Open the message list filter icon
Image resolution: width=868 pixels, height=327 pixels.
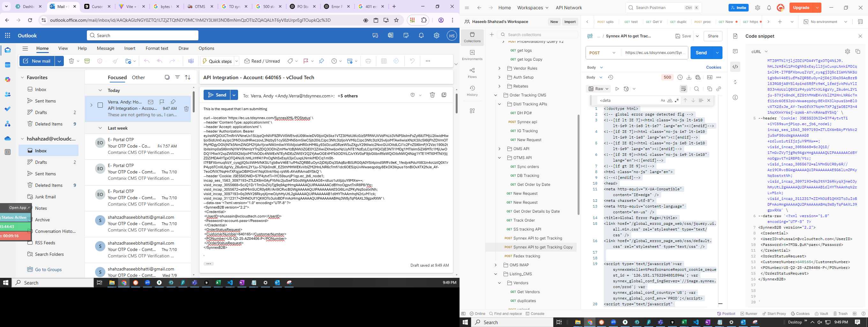tap(177, 77)
